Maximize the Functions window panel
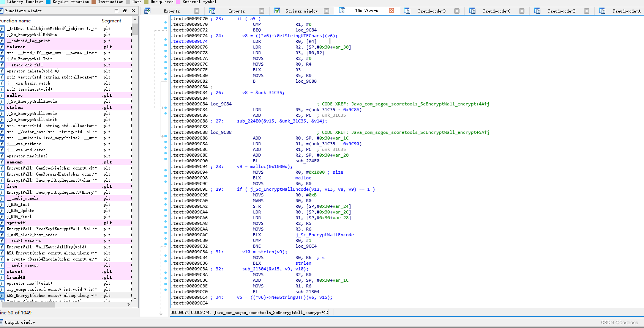 point(116,11)
